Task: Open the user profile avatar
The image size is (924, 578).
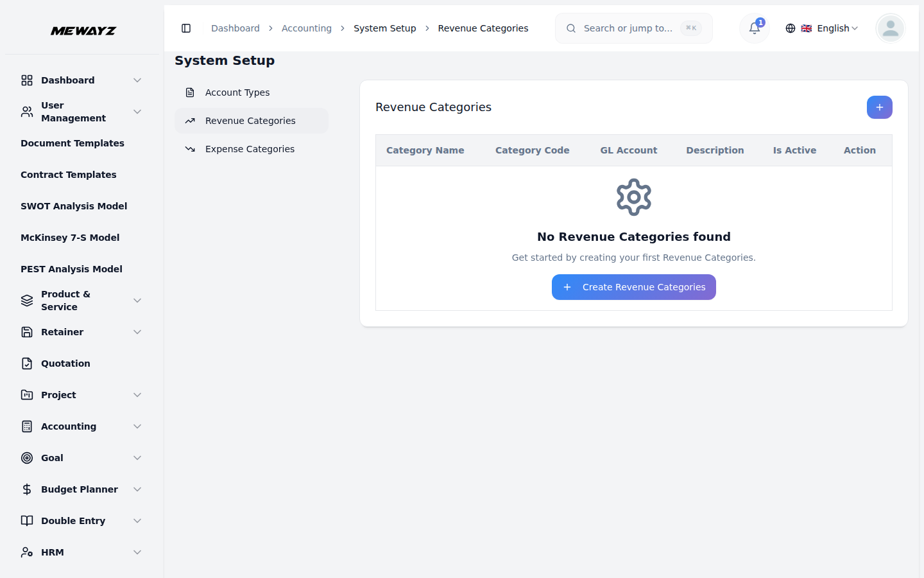Action: pyautogui.click(x=890, y=28)
